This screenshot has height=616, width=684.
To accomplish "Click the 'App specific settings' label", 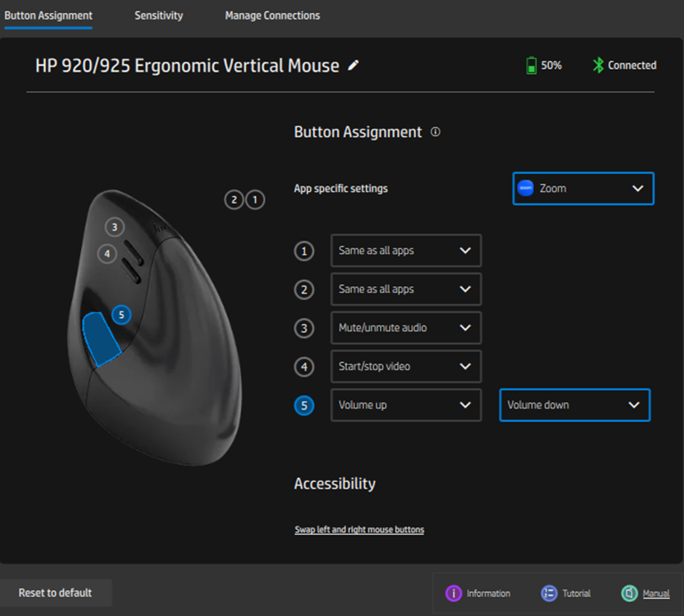I will 341,188.
